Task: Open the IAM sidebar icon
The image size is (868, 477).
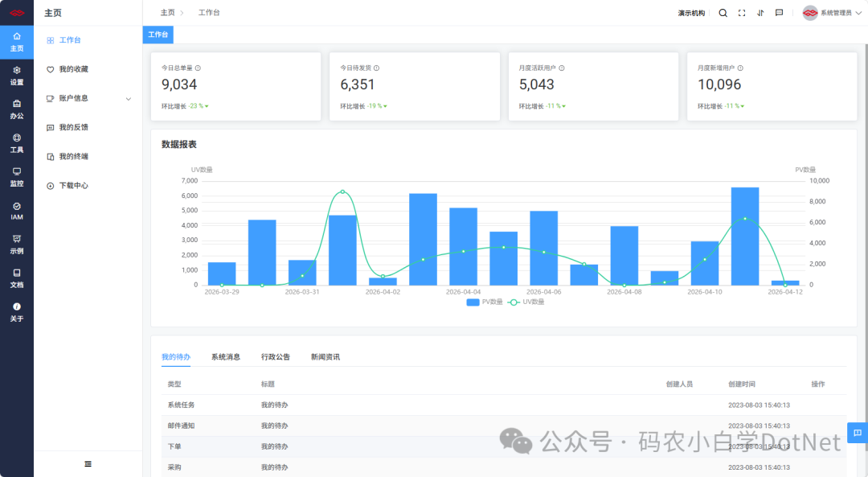Action: [17, 211]
